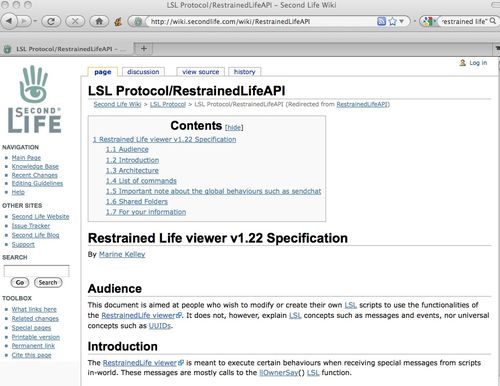The image size is (500, 386).
Task: Click the wiki sidebar search text box
Action: (x=36, y=271)
